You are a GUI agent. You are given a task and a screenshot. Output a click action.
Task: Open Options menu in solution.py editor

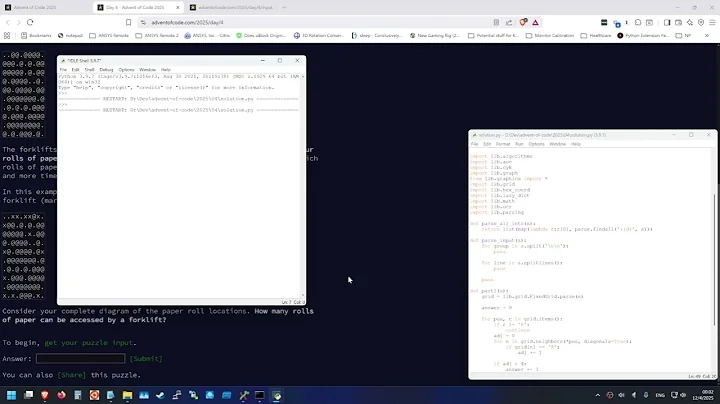point(536,144)
